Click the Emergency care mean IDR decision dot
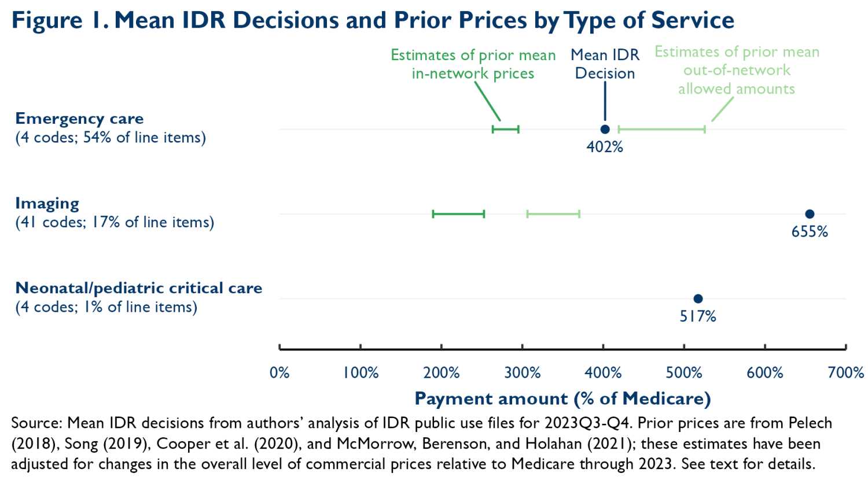868x484 pixels. pyautogui.click(x=605, y=129)
